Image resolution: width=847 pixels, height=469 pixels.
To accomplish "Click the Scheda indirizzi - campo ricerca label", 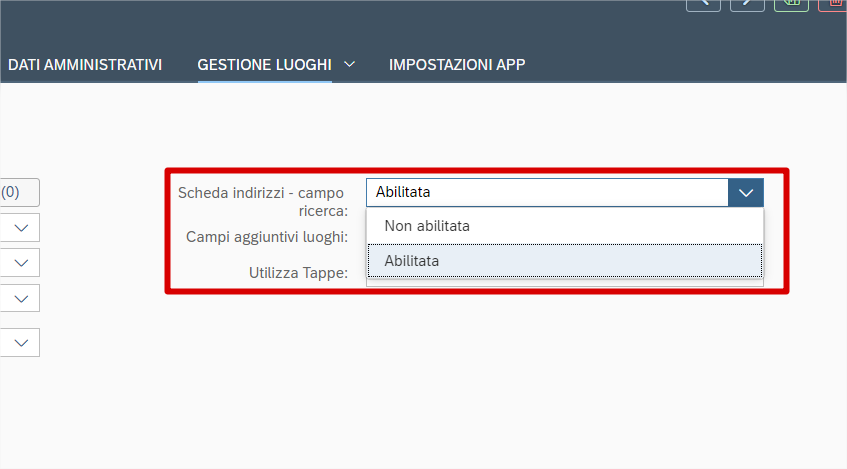I will pos(261,201).
